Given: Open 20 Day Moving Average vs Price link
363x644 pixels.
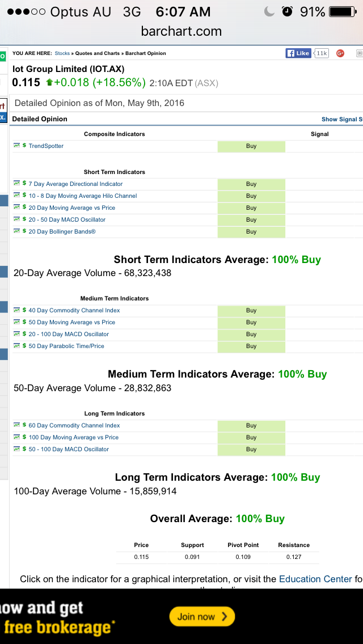Looking at the screenshot, I should [x=72, y=208].
